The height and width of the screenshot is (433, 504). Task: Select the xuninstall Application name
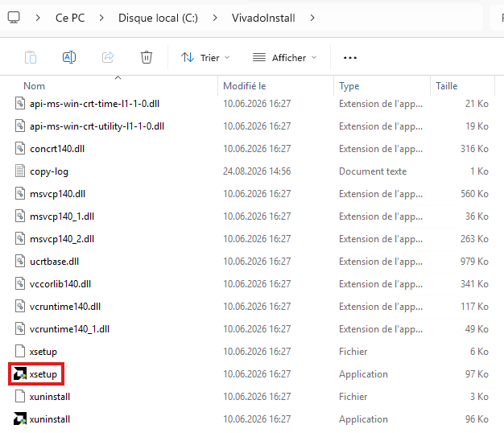[49, 419]
